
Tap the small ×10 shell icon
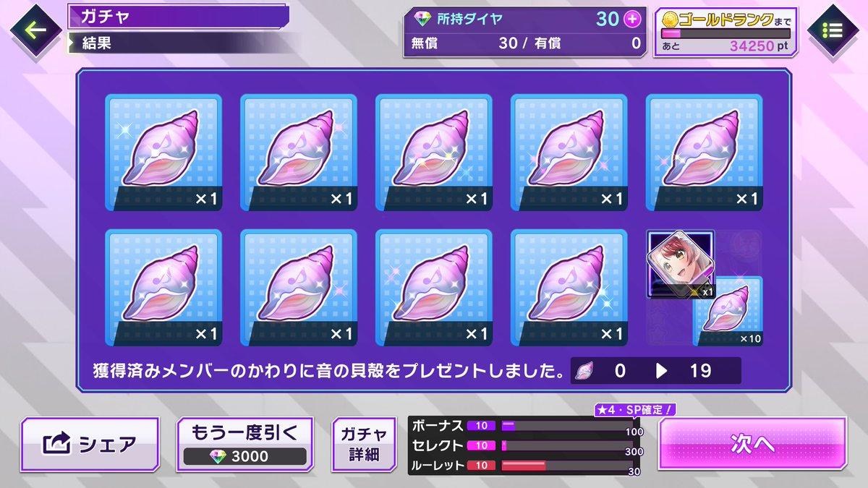(728, 311)
